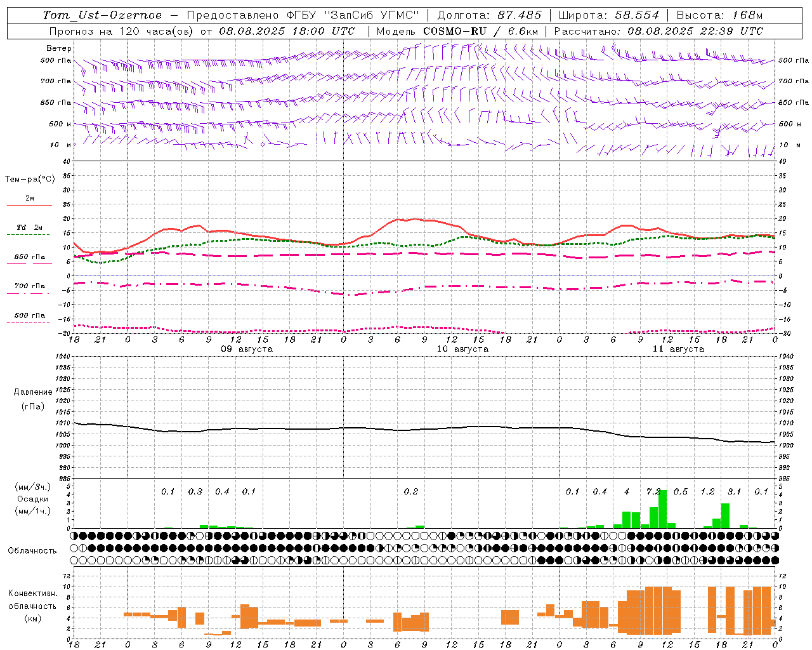Click the Рассчитано: 08.08.2025 22:39 UTC text
Viewport: 812px width, 650px height.
658,31
